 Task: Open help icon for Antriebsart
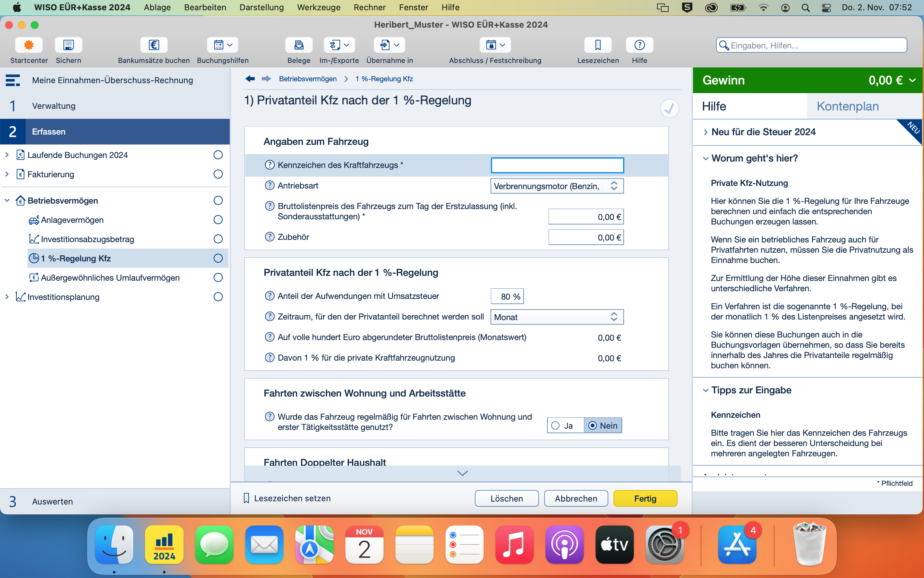269,185
